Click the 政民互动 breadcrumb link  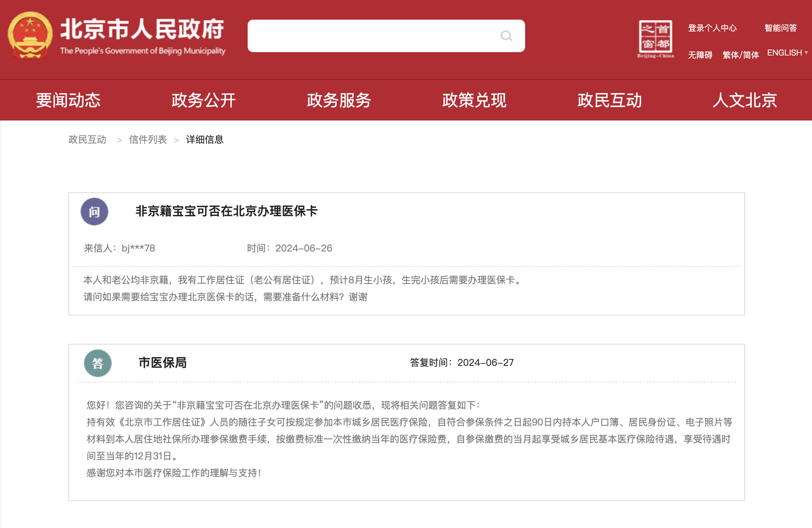87,139
